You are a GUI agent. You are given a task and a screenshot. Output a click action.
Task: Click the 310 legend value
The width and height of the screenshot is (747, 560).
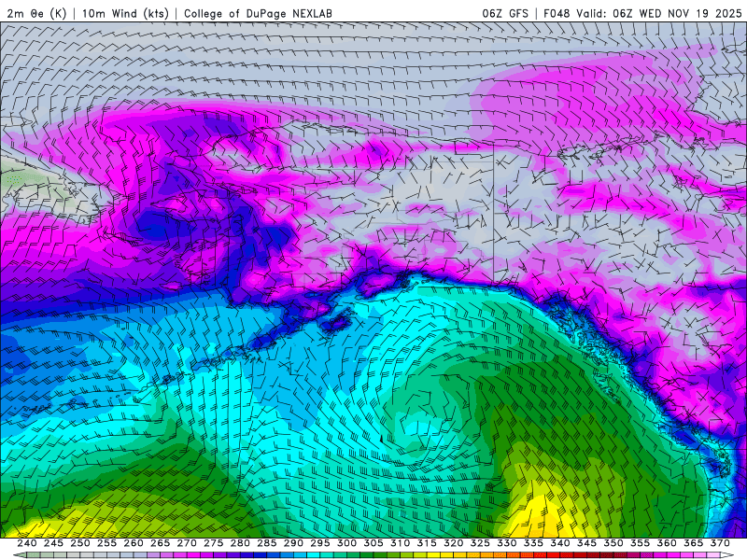(x=401, y=543)
